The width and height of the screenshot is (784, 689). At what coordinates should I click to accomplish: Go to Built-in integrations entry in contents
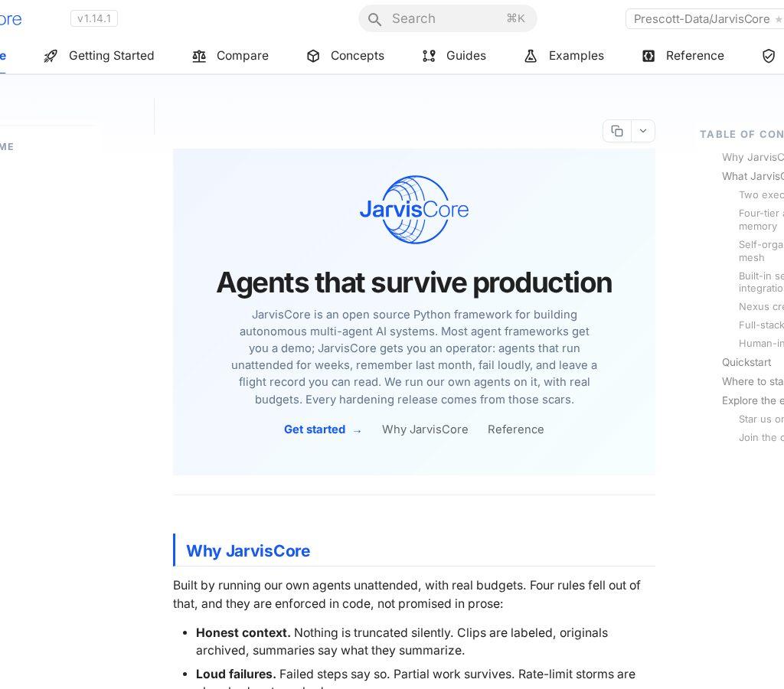point(761,282)
